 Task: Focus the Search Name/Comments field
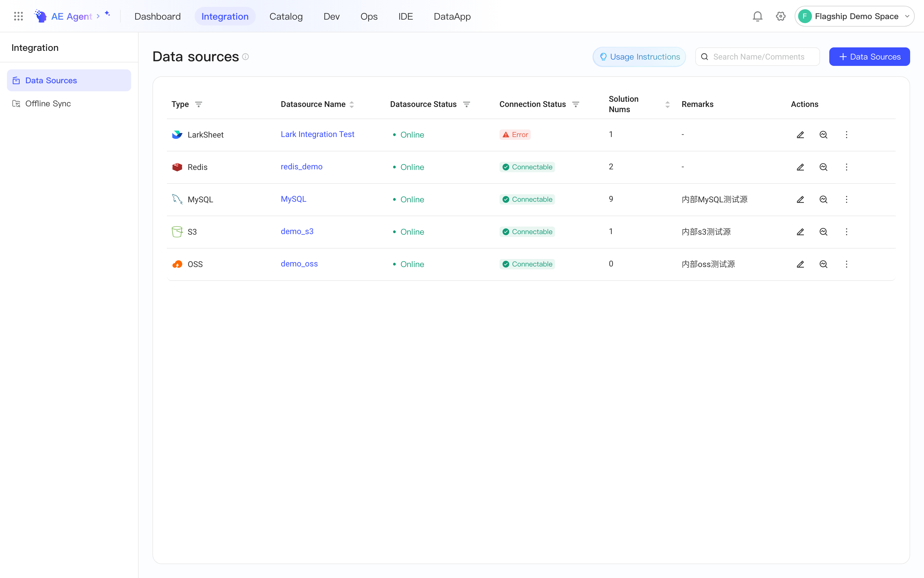(x=757, y=57)
